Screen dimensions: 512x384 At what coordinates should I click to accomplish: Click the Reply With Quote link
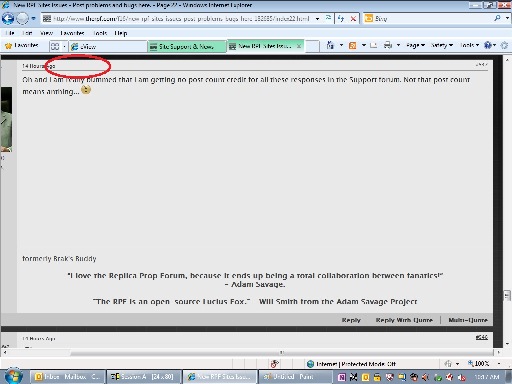(x=404, y=320)
